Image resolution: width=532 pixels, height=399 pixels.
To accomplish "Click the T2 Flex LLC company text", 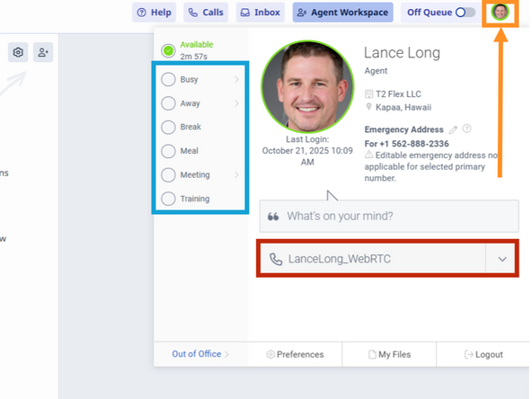I will [x=398, y=94].
